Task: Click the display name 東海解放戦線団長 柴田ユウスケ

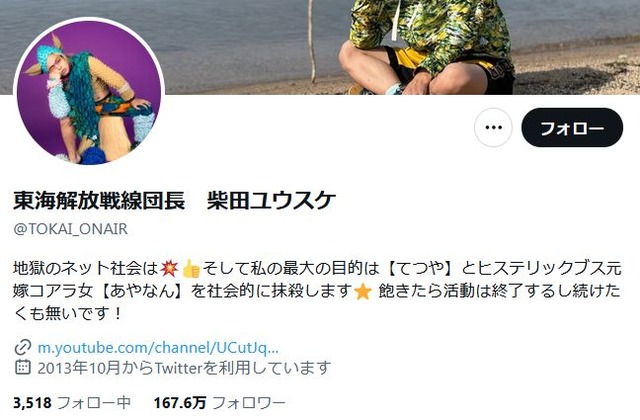Action: pos(174,201)
